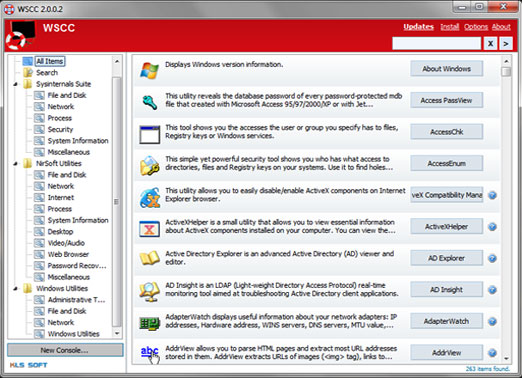Click the AddrView abc icon
The width and height of the screenshot is (522, 378).
point(150,354)
